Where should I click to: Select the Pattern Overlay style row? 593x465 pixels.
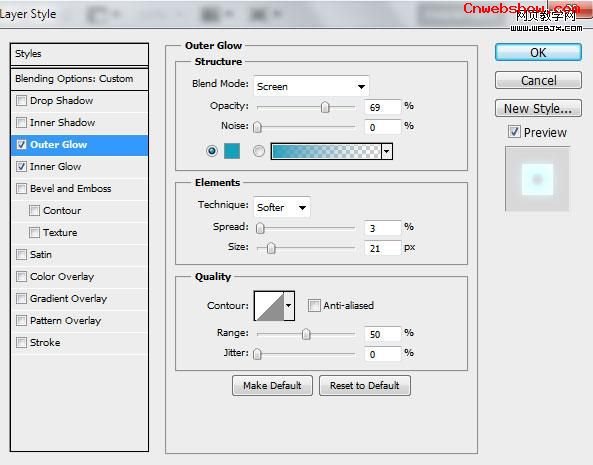tap(79, 321)
